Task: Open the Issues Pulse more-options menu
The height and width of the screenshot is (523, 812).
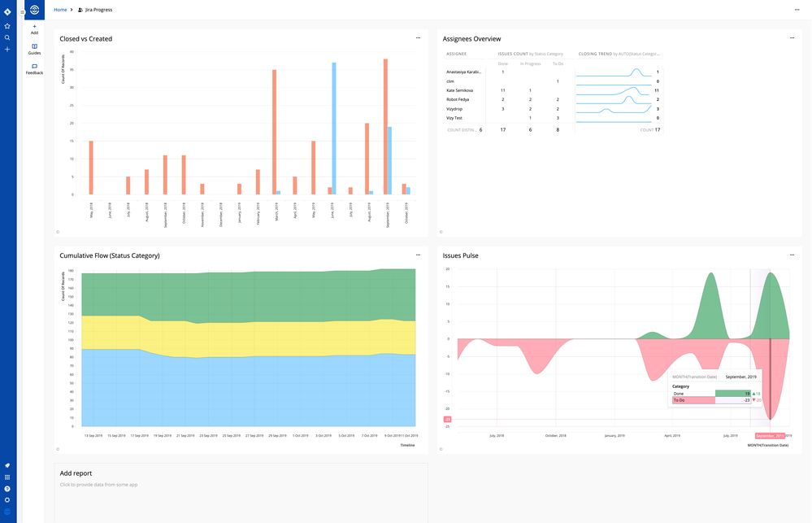Action: point(792,255)
